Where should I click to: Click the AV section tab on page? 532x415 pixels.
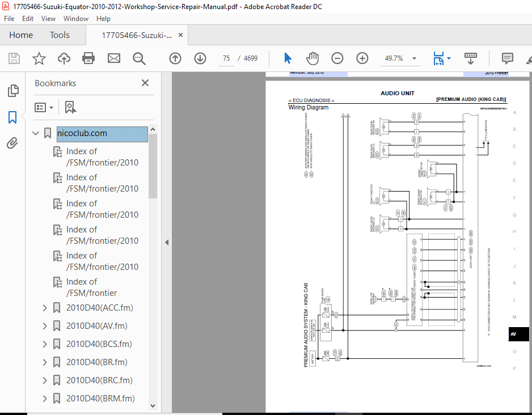coord(518,334)
